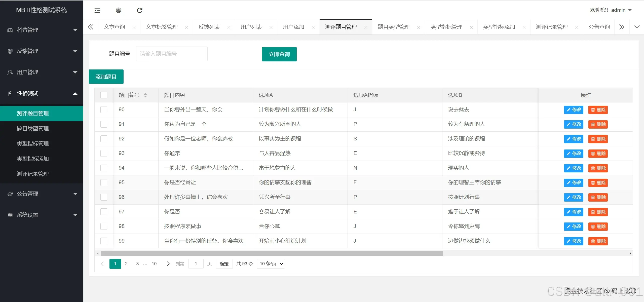Check the row checkbox for question 93
Screen dimensions: 644x302
click(104, 153)
